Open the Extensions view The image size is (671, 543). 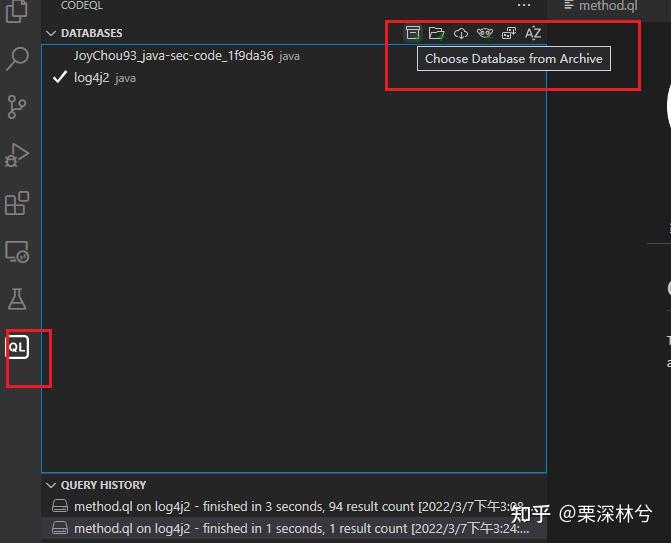(x=17, y=203)
